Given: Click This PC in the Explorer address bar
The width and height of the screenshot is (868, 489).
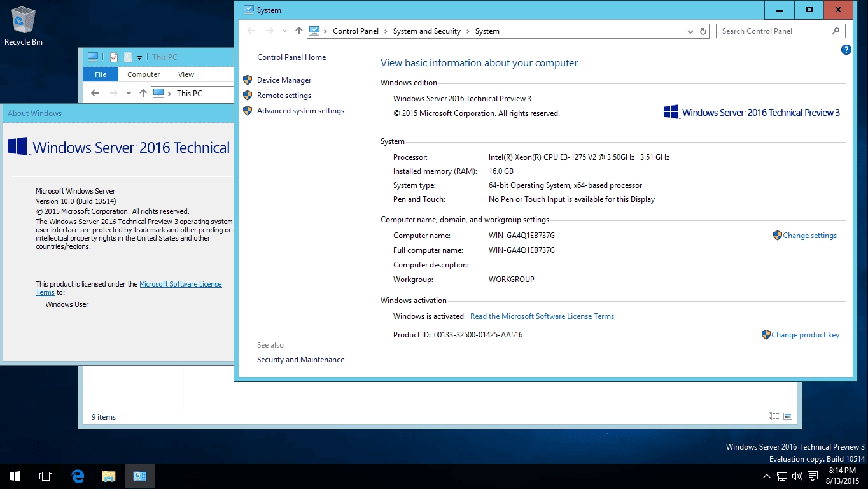Looking at the screenshot, I should click(x=189, y=93).
